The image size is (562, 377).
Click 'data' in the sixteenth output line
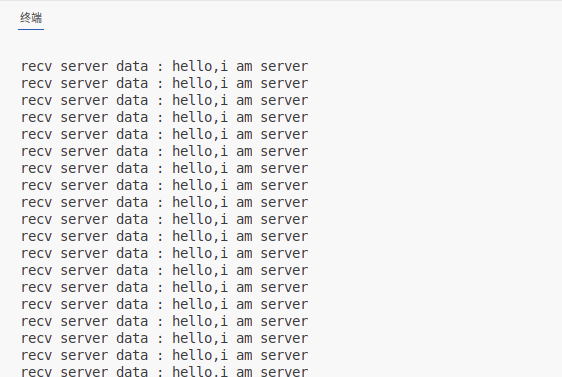(x=132, y=321)
